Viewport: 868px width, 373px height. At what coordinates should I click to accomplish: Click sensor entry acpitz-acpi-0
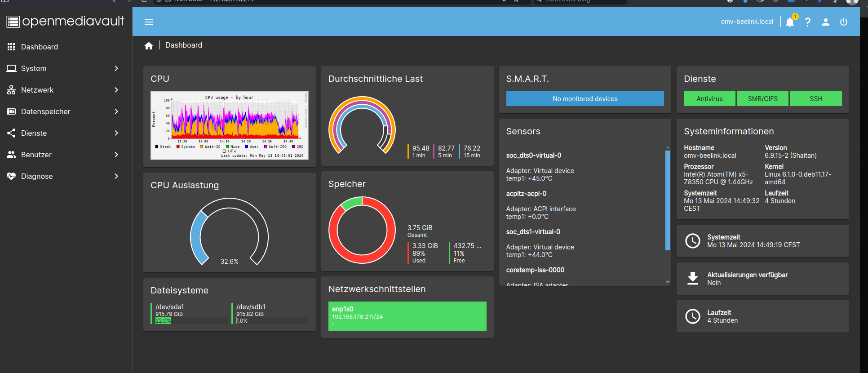tap(526, 194)
